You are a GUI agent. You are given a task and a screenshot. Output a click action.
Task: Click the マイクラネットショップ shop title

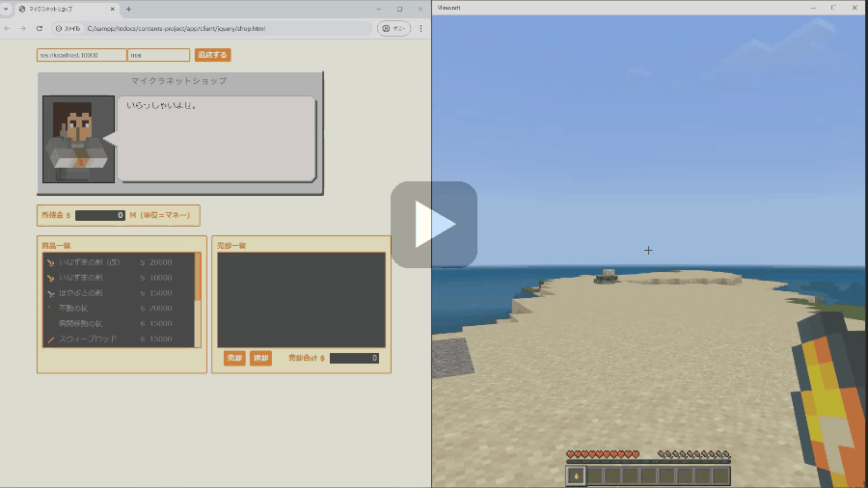[x=178, y=81]
